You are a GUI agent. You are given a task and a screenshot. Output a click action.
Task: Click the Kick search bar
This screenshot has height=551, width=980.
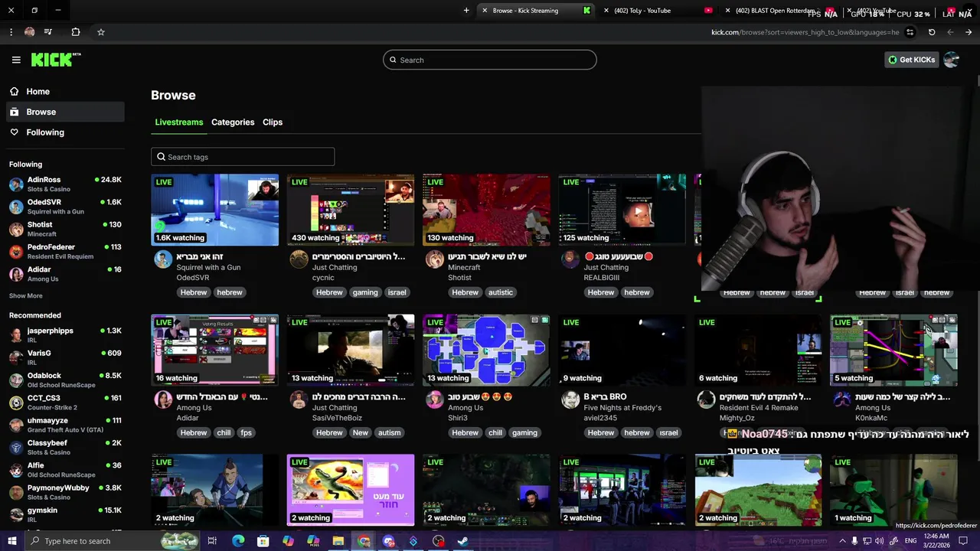pyautogui.click(x=490, y=60)
